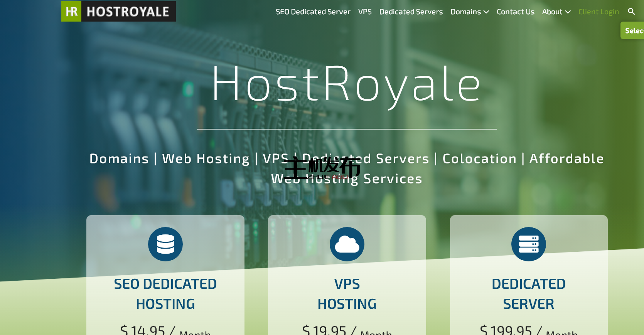Image resolution: width=644 pixels, height=335 pixels.
Task: Expand the About dropdown chevron
Action: [x=568, y=12]
